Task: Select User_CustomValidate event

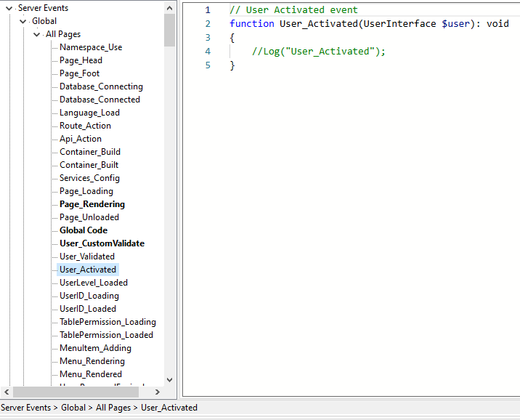Action: (102, 243)
